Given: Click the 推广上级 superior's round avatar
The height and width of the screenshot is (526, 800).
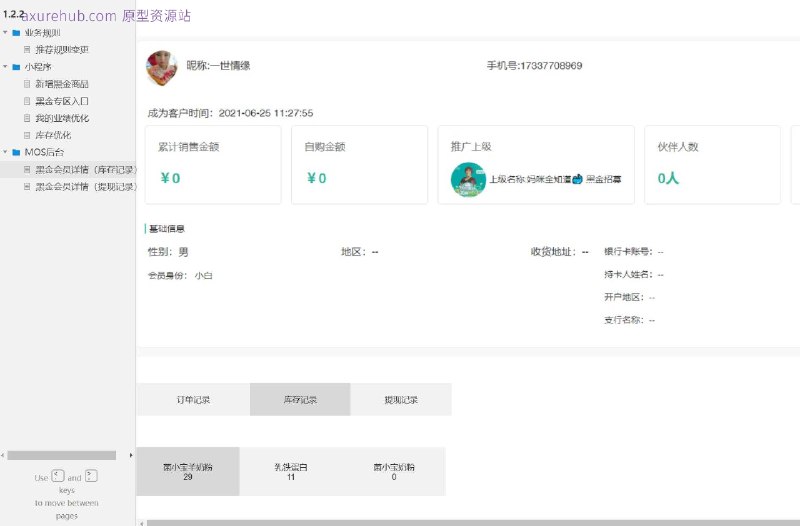Looking at the screenshot, I should pyautogui.click(x=468, y=180).
